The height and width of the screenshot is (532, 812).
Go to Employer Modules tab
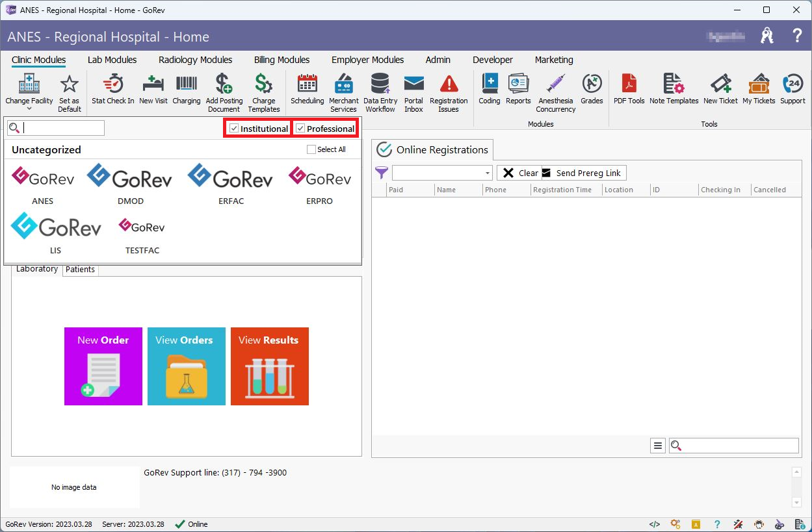tap(368, 60)
